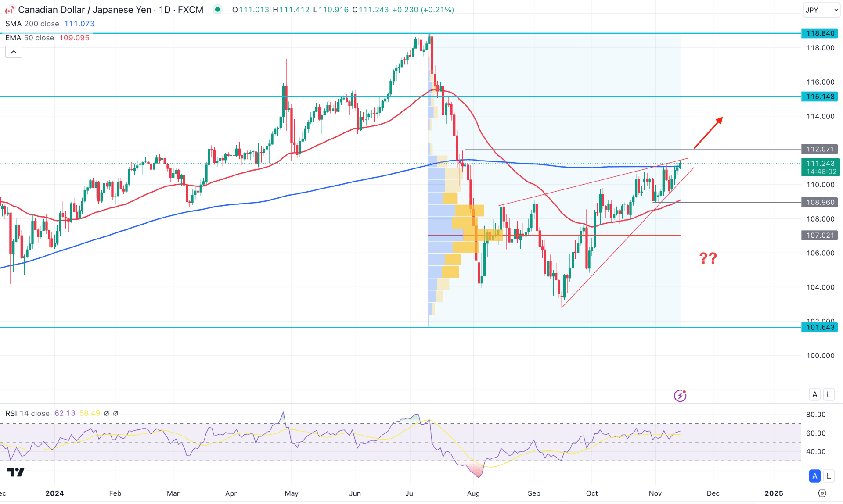
Task: Click the 107.021 price level label
Action: click(x=820, y=236)
